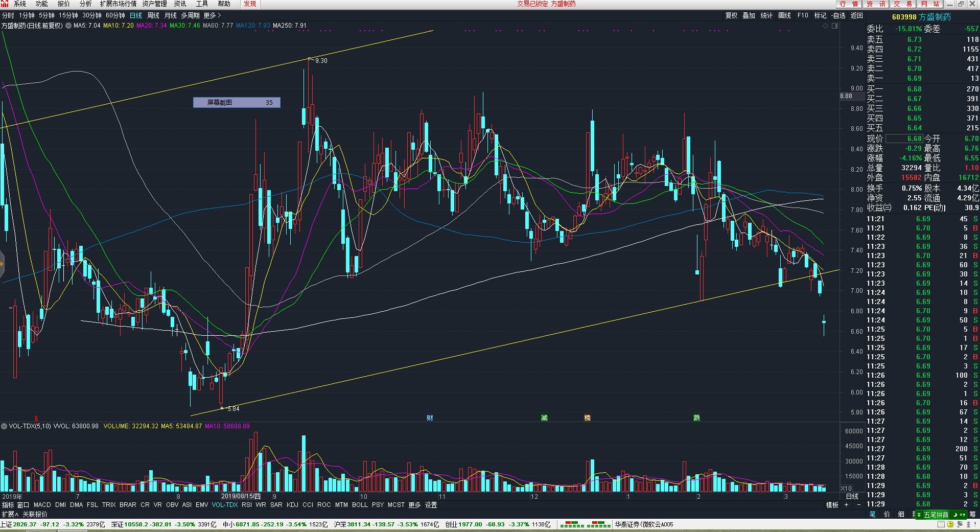Image resolution: width=980 pixels, height=532 pixels.
Task: Click the market signal lights indicator
Action: (585, 524)
